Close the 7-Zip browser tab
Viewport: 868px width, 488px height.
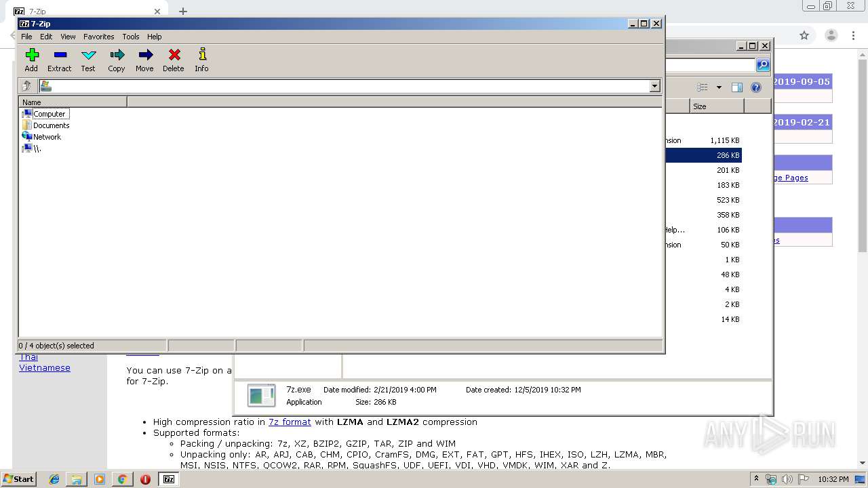(x=157, y=11)
